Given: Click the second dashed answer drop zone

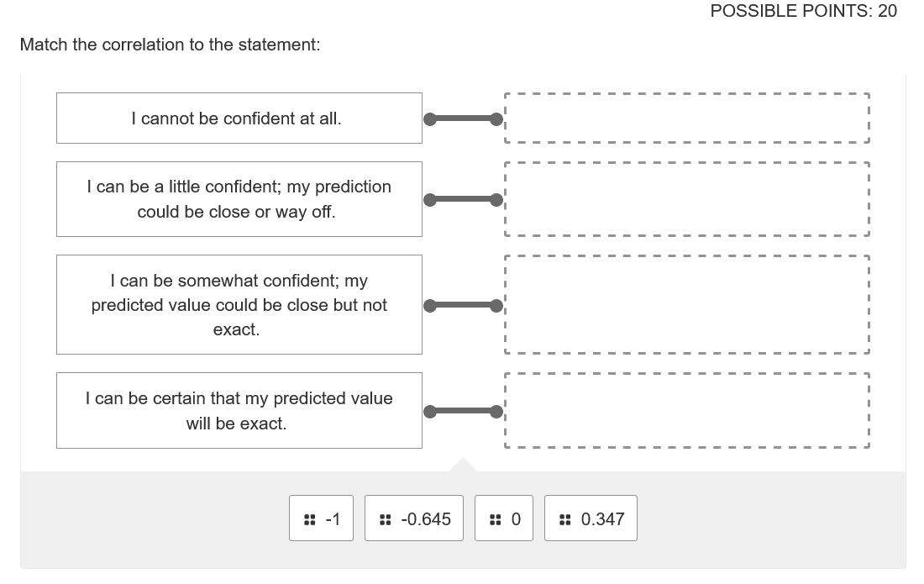Looking at the screenshot, I should click(686, 198).
